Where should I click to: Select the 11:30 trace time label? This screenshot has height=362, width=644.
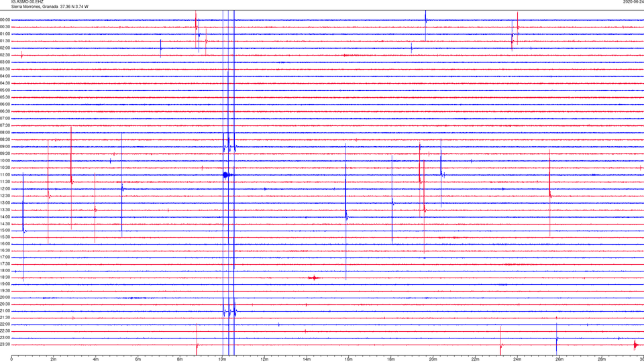(5, 182)
